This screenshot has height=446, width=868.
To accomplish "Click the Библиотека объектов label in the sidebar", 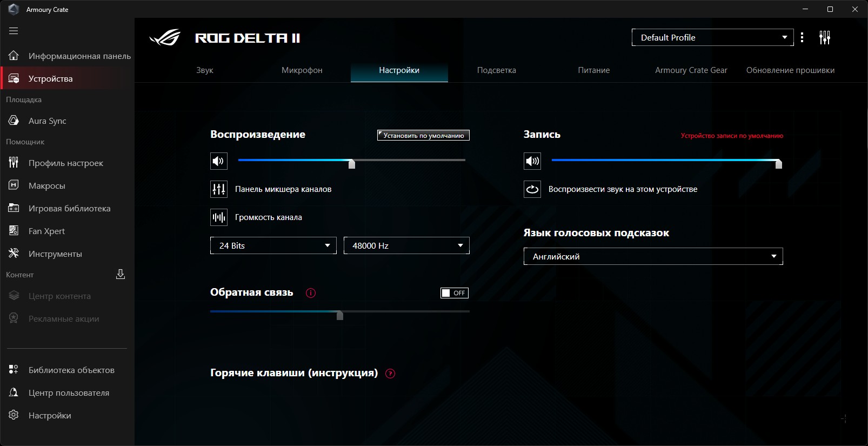I will (71, 370).
